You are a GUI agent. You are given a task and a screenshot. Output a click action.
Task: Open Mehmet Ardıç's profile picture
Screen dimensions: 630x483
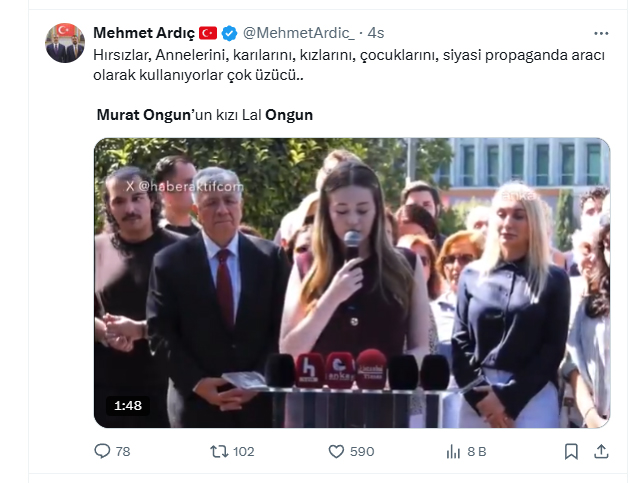click(65, 43)
